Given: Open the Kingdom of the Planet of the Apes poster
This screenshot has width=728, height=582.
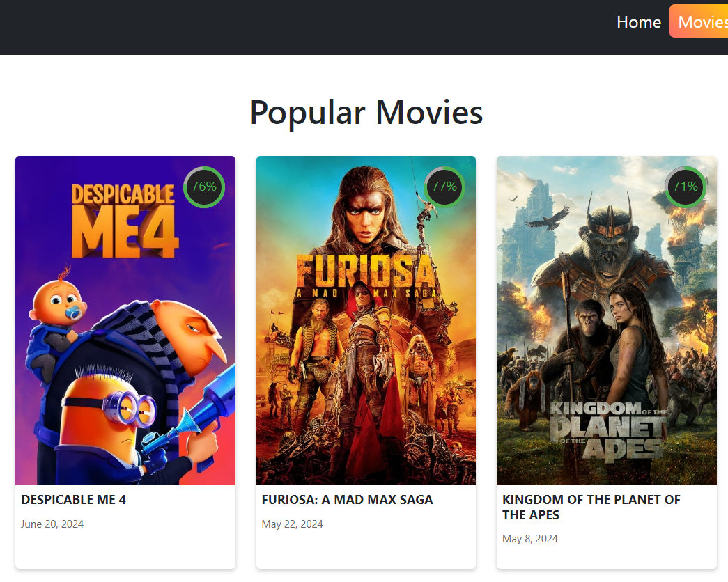Looking at the screenshot, I should coord(606,321).
